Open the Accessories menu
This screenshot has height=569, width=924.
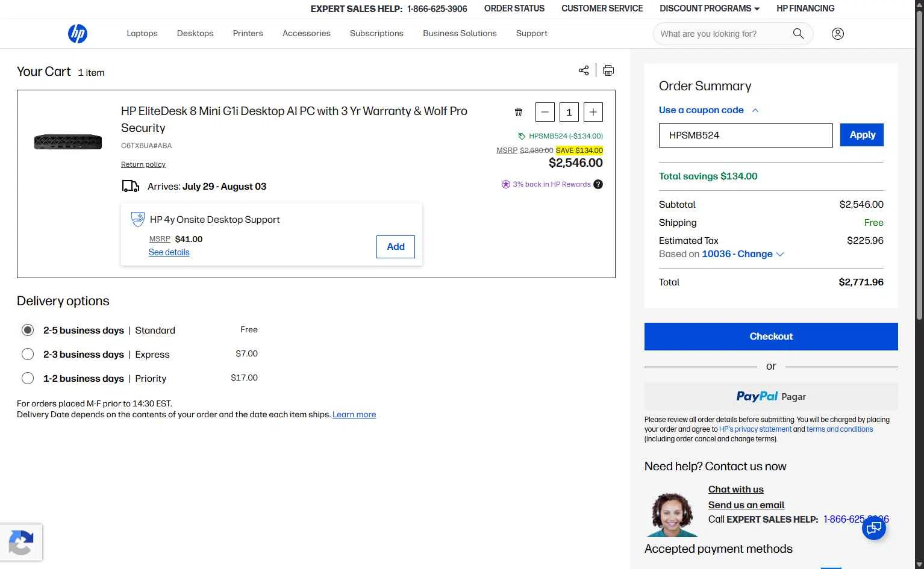click(307, 34)
